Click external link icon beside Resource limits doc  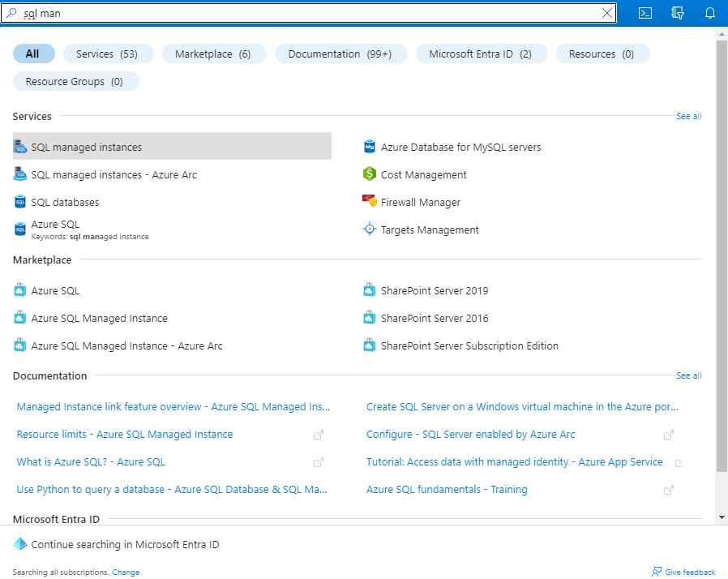319,435
